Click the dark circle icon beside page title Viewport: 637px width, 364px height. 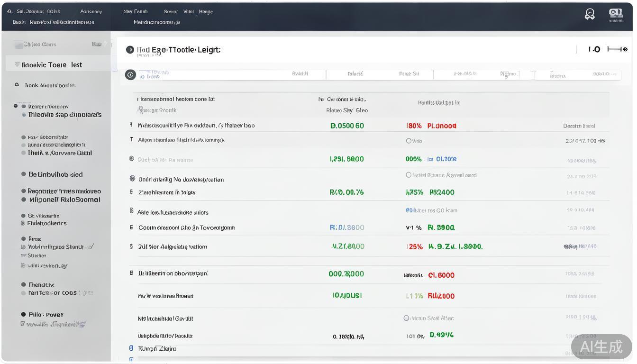tap(130, 50)
